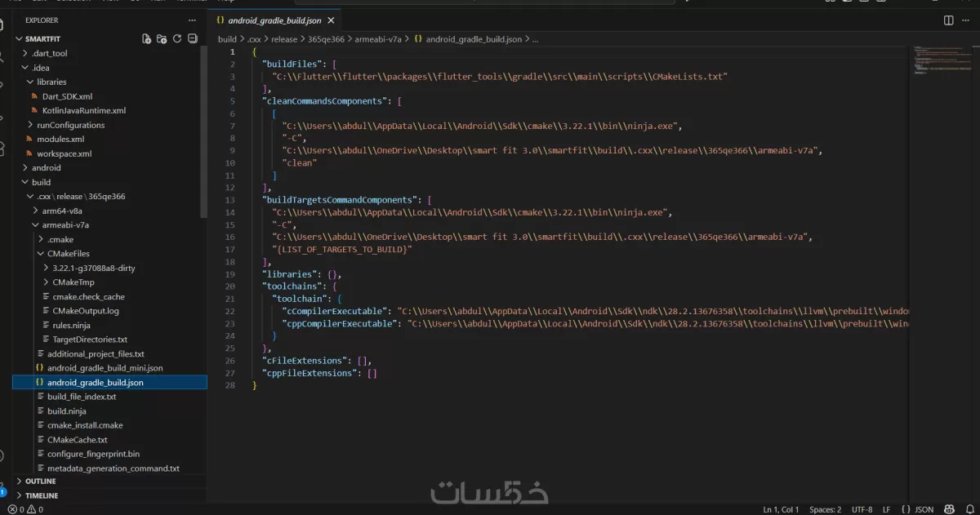This screenshot has height=515, width=980.
Task: Open armeabi-v7a in the breadcrumb bar
Action: (x=379, y=38)
